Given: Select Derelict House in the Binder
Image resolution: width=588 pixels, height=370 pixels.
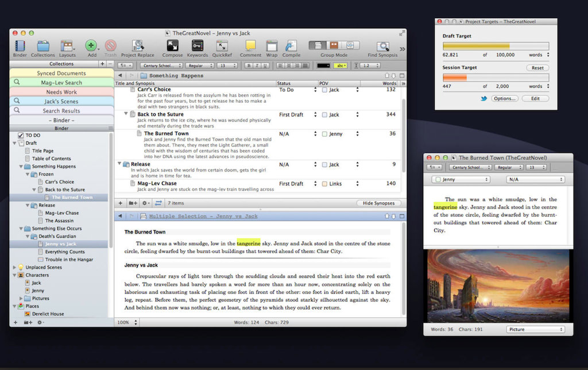Looking at the screenshot, I should click(48, 314).
